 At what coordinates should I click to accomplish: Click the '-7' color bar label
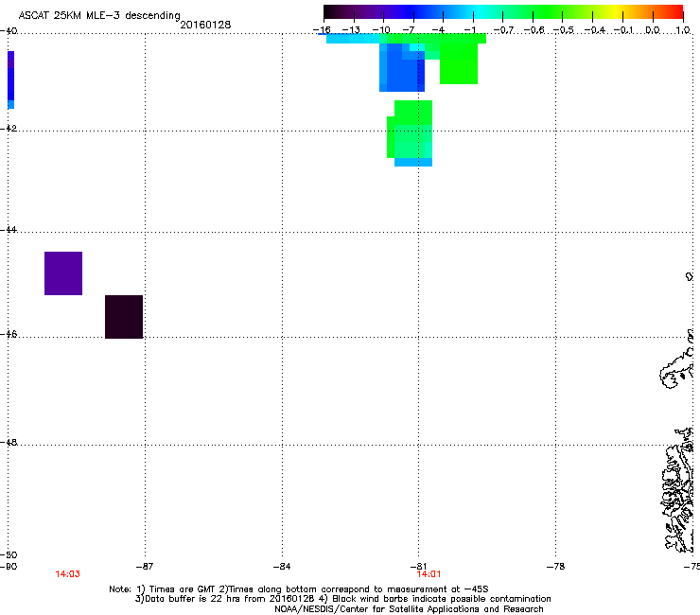click(x=409, y=30)
